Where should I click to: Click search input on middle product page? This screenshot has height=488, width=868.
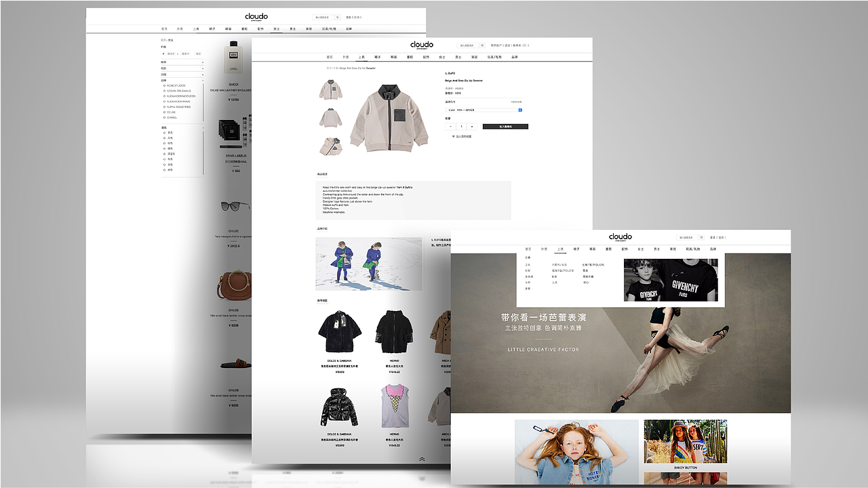[x=467, y=45]
